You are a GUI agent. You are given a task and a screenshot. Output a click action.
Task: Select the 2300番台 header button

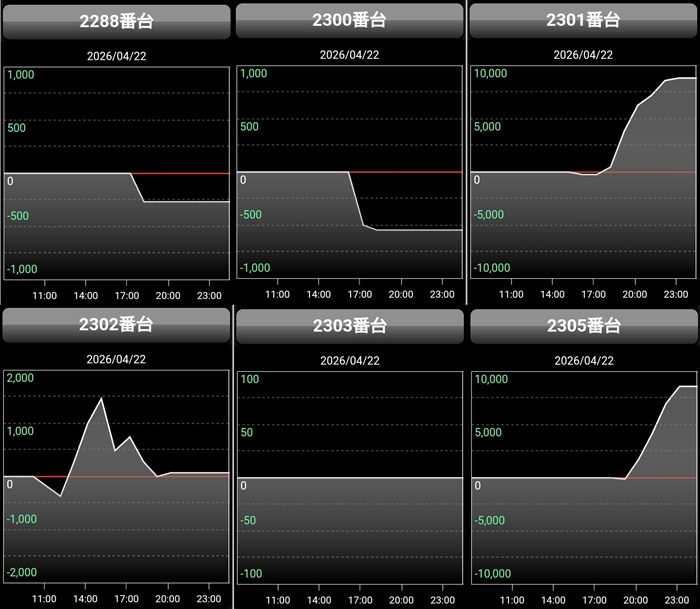pyautogui.click(x=350, y=20)
